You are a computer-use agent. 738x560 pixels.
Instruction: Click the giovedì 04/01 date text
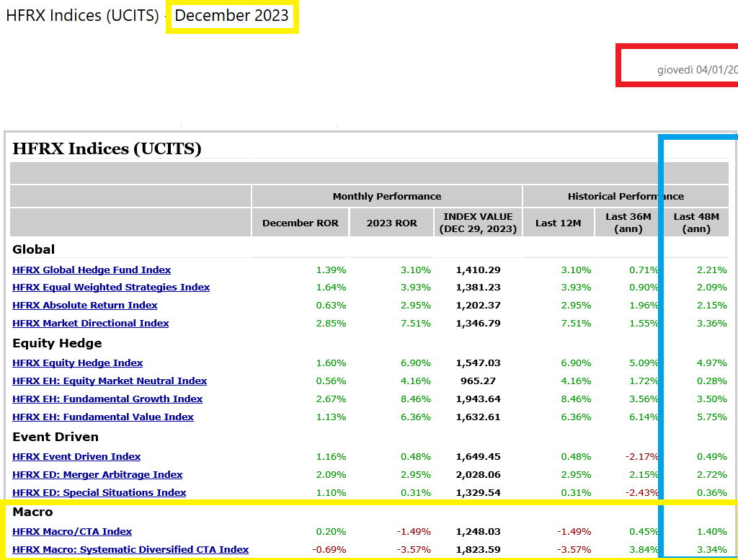[697, 70]
